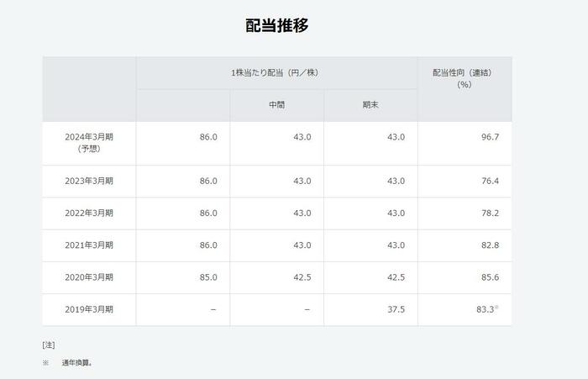588x379 pixels.
Task: Select the 2023年3月期 row label
Action: [89, 182]
